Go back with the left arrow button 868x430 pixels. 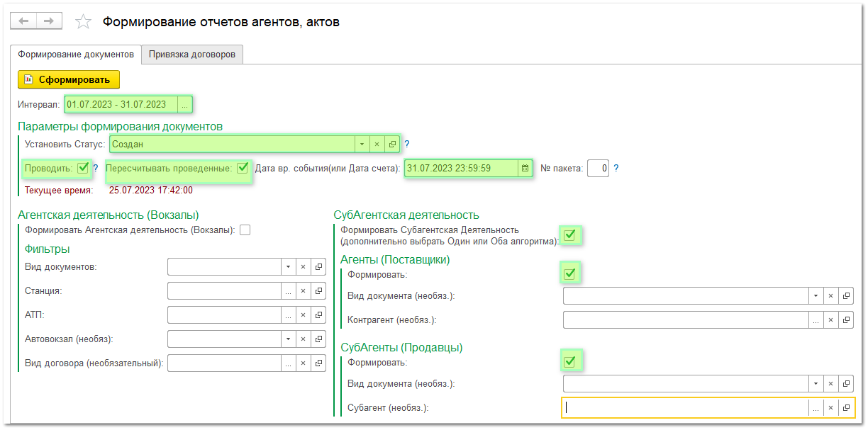point(24,21)
